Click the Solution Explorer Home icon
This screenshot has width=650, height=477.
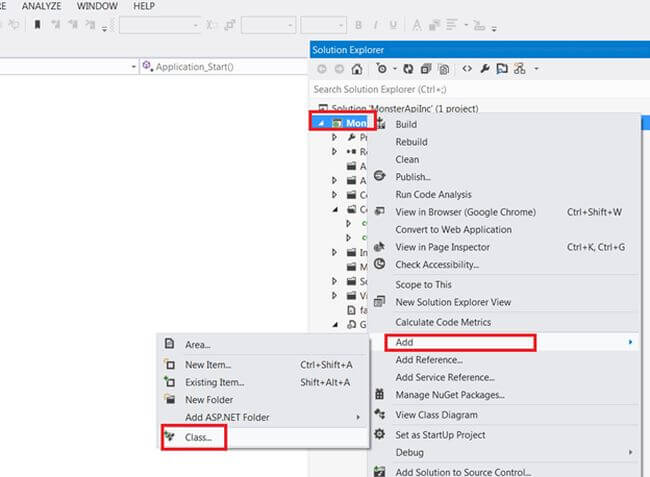click(357, 69)
